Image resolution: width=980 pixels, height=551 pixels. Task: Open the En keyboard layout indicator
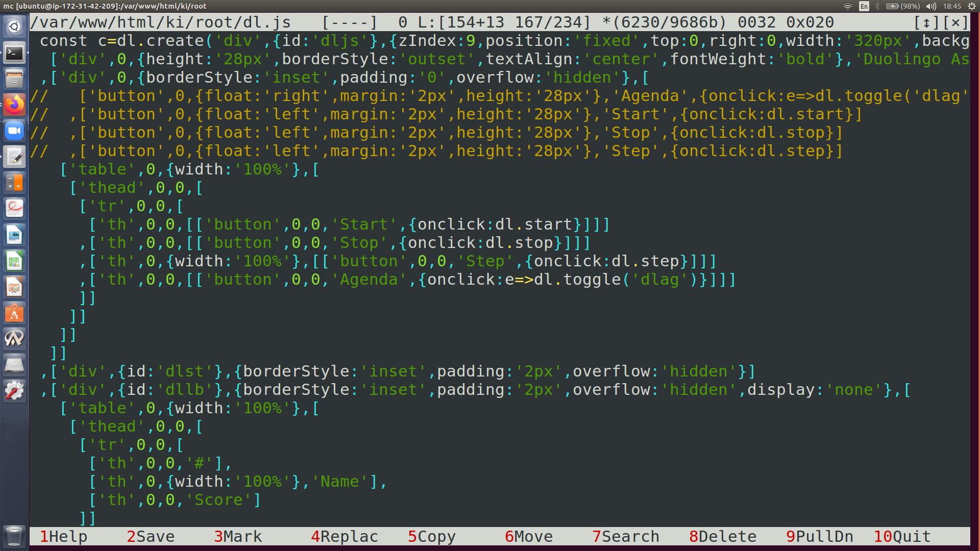(864, 6)
